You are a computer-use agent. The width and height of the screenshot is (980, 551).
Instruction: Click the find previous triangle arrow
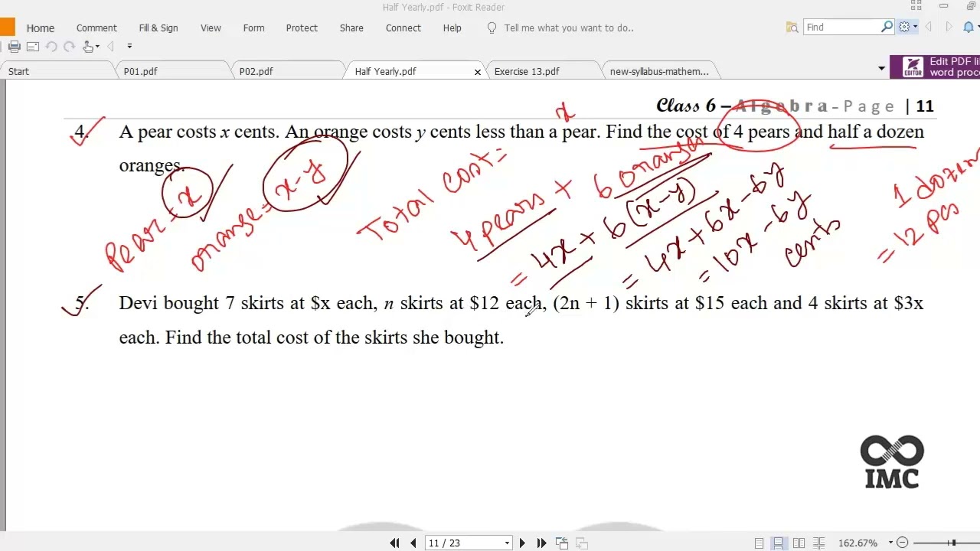point(929,28)
